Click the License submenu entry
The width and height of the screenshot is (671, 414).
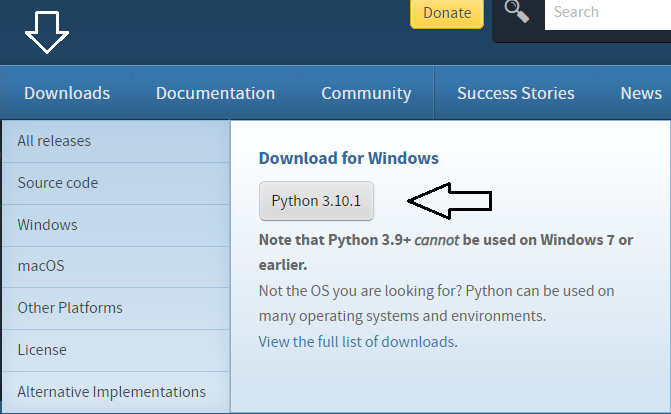[x=42, y=350]
